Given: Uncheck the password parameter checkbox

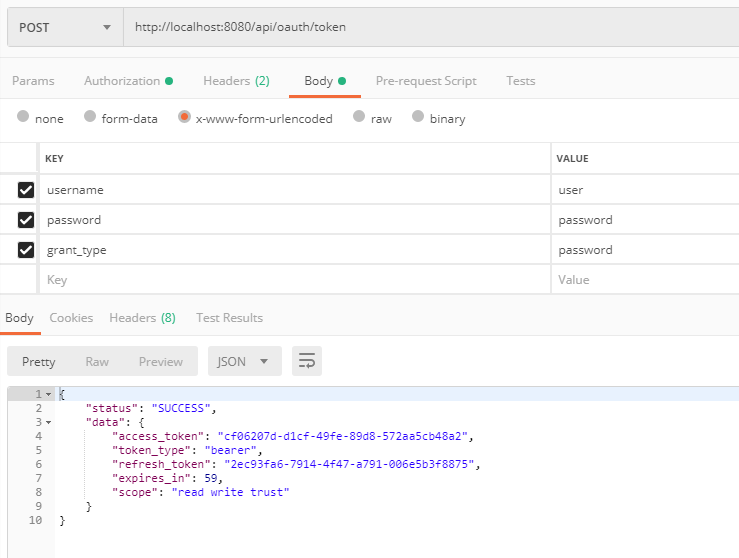Looking at the screenshot, I should pyautogui.click(x=26, y=220).
